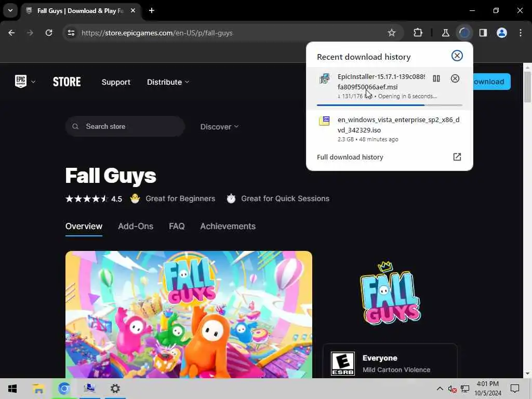
Task: Open Settings gear in taskbar
Action: tap(115, 389)
